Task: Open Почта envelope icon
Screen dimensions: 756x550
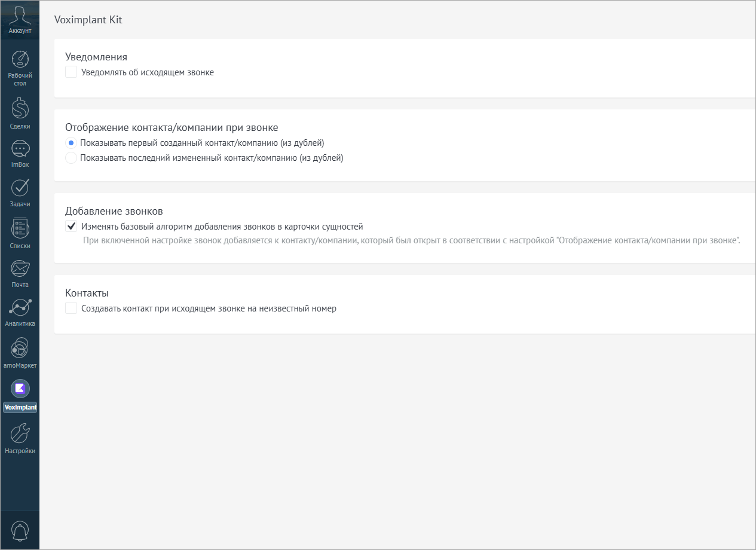Action: pos(20,268)
